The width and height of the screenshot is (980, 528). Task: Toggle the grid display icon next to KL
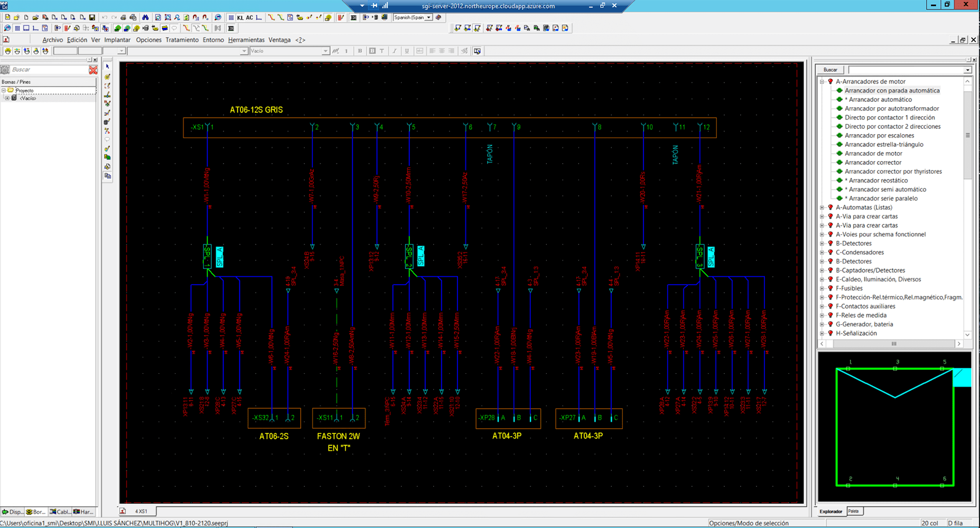point(231,17)
